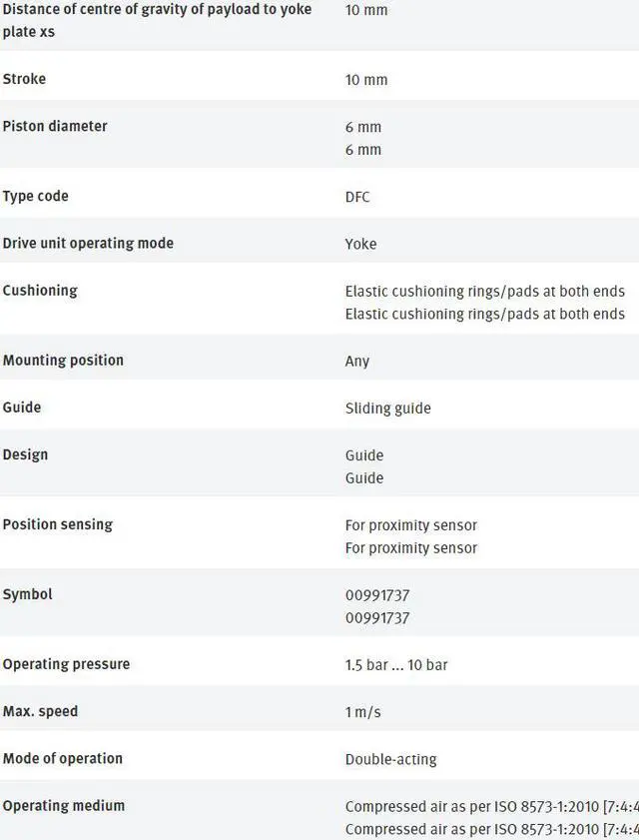The height and width of the screenshot is (840, 639).
Task: Click the Sliding guide value
Action: click(388, 408)
